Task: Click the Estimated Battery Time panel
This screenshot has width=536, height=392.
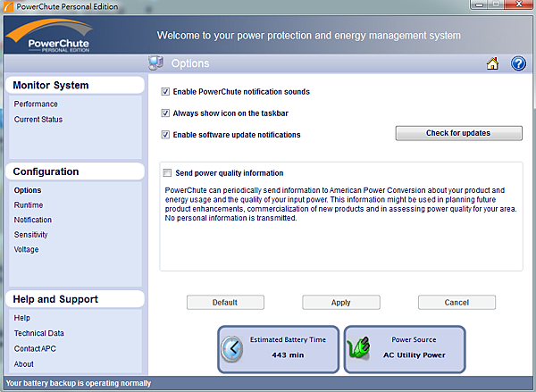Action: point(278,349)
